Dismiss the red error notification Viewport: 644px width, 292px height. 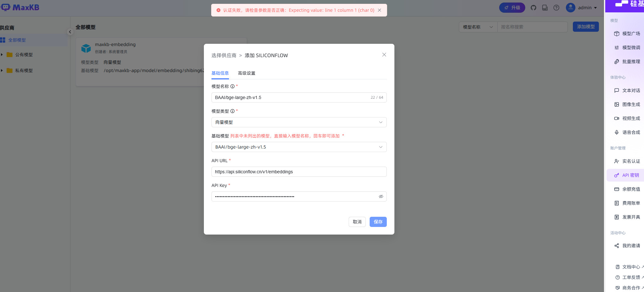point(379,10)
